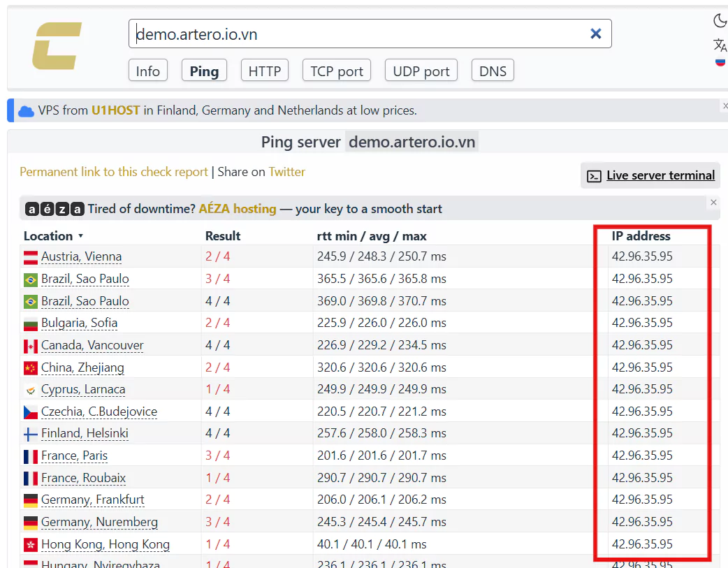Clear the hostname search field

point(595,34)
